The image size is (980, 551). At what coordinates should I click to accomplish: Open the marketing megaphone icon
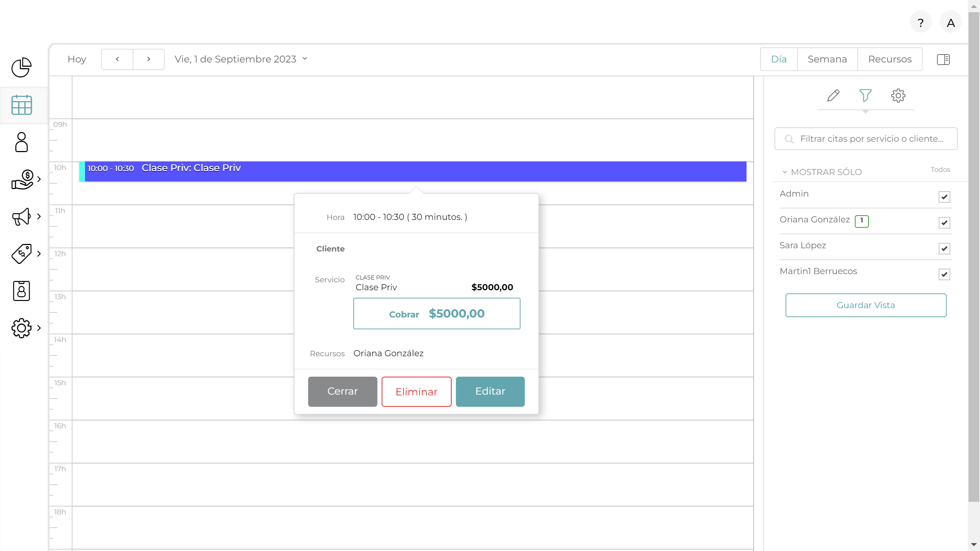click(21, 217)
